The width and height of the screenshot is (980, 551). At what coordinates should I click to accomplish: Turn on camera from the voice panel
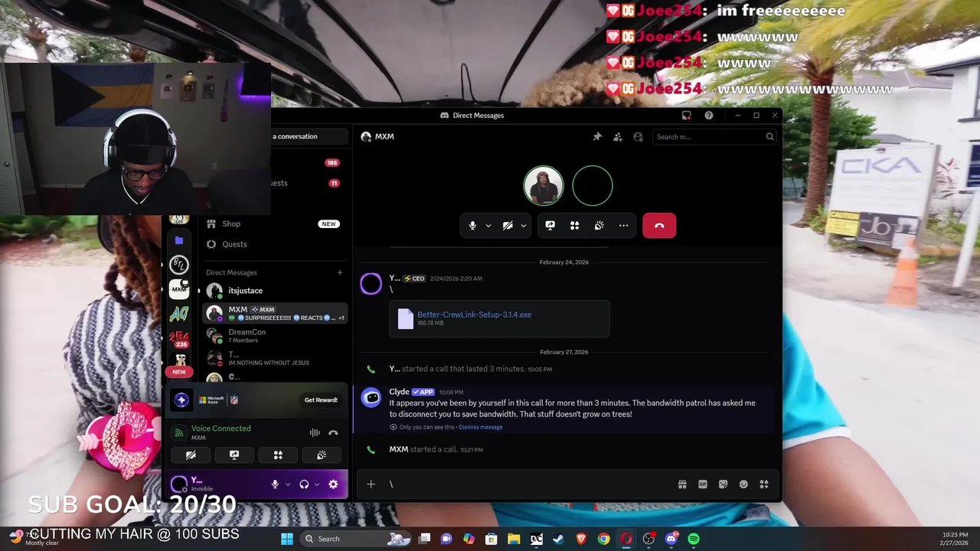click(191, 455)
